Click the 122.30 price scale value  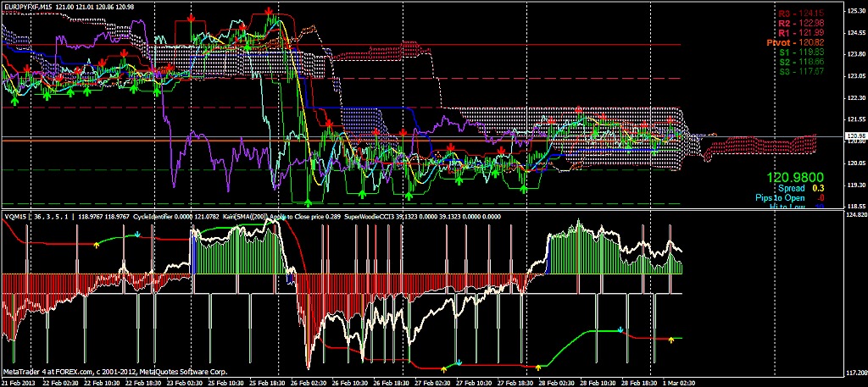click(856, 98)
